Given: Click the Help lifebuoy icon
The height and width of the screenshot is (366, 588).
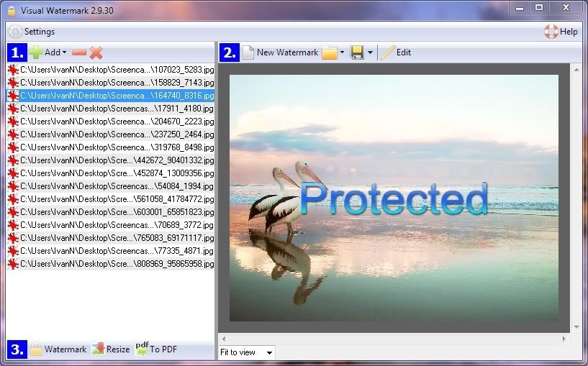Looking at the screenshot, I should (551, 32).
